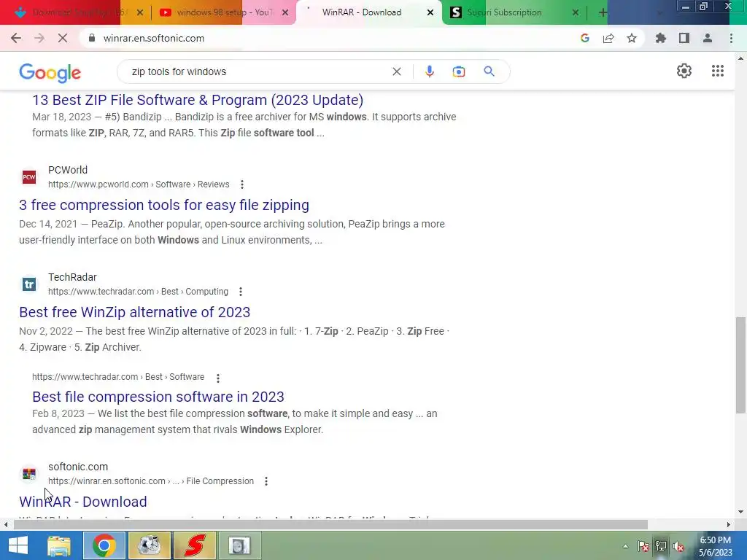Open more options for the softonic.com result
747x560 pixels.
pos(266,481)
